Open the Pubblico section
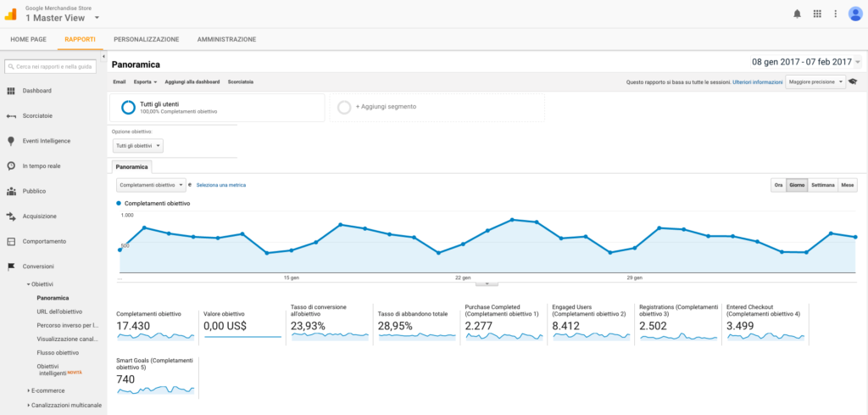This screenshot has width=868, height=415. (x=34, y=191)
